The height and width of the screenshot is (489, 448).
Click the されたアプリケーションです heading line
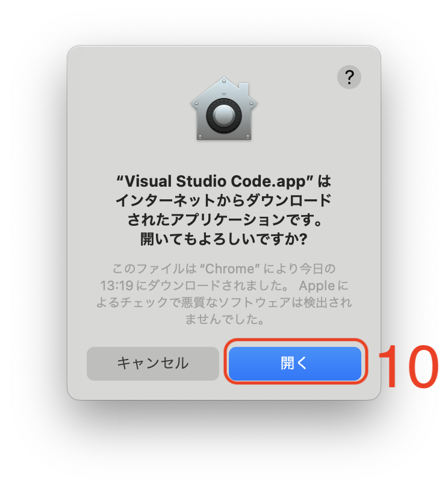coord(225,220)
